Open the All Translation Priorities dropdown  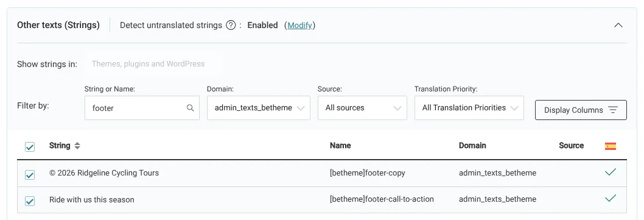pos(469,108)
